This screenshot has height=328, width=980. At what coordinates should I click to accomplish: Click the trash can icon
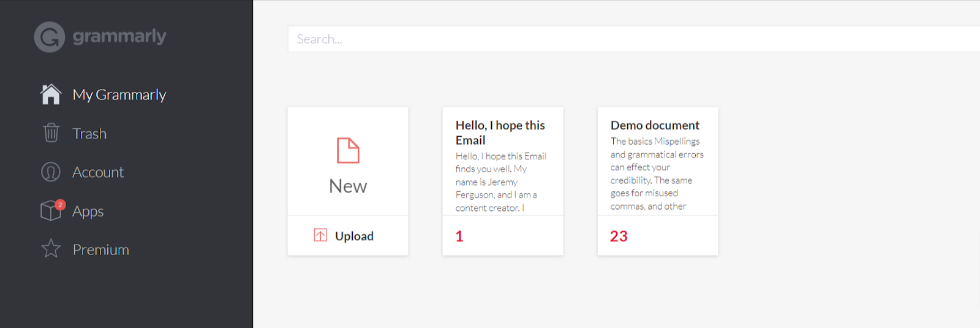pos(51,133)
